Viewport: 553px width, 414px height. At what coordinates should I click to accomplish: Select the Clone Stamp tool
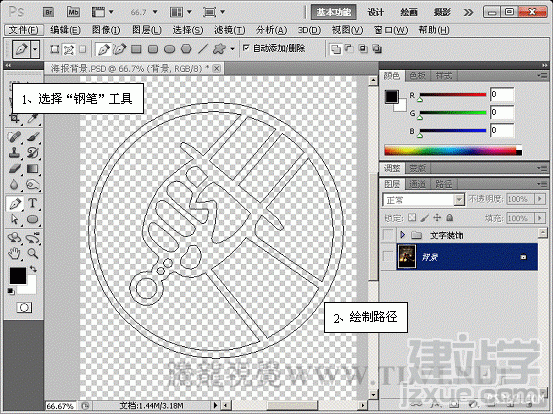pos(15,153)
